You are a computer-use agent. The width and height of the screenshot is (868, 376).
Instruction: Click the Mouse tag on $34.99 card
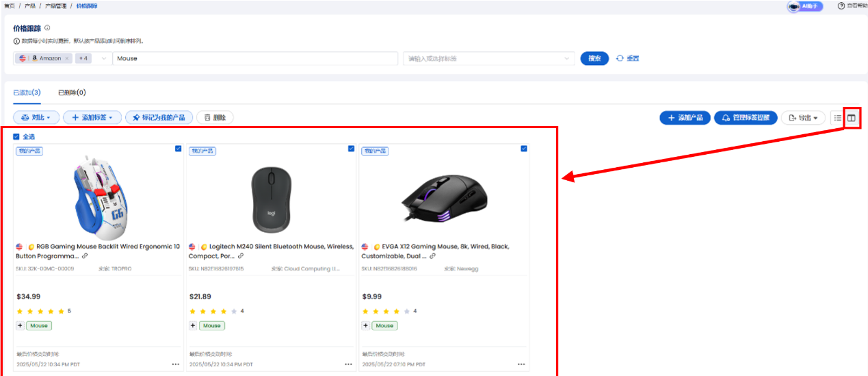(39, 326)
